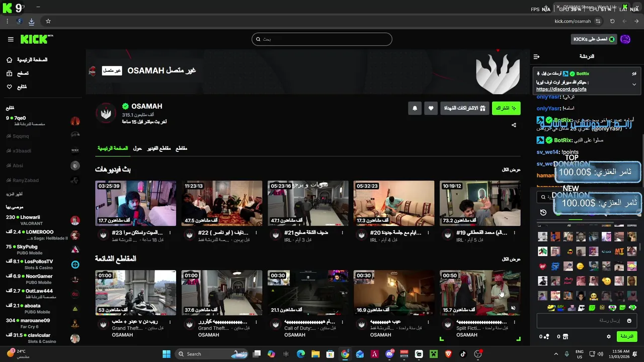
Task: Insert the MT ON TOP emote
Action: pos(619,251)
